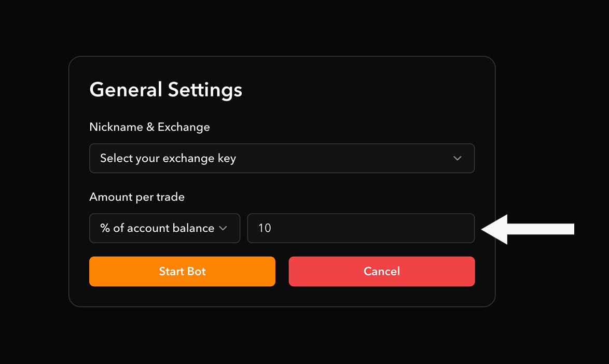The height and width of the screenshot is (364, 609).
Task: Click the chevron in exchange key selector
Action: pos(457,158)
